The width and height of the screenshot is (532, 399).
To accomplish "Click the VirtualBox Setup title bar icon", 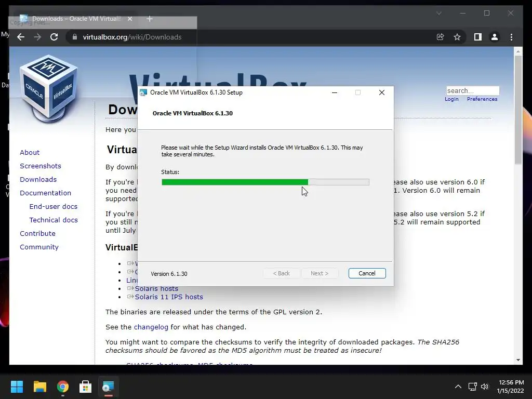I will [x=143, y=92].
